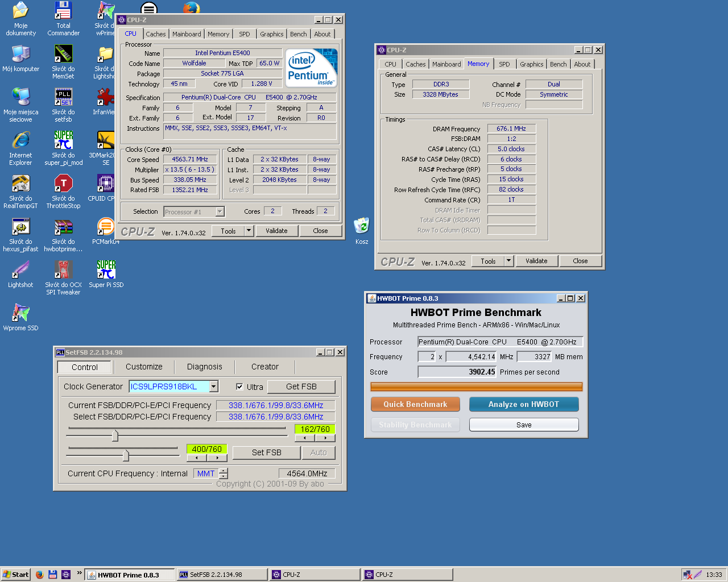Open the Mainboard tab in CPU-Z CPU window
The width and height of the screenshot is (728, 582).
tap(187, 34)
